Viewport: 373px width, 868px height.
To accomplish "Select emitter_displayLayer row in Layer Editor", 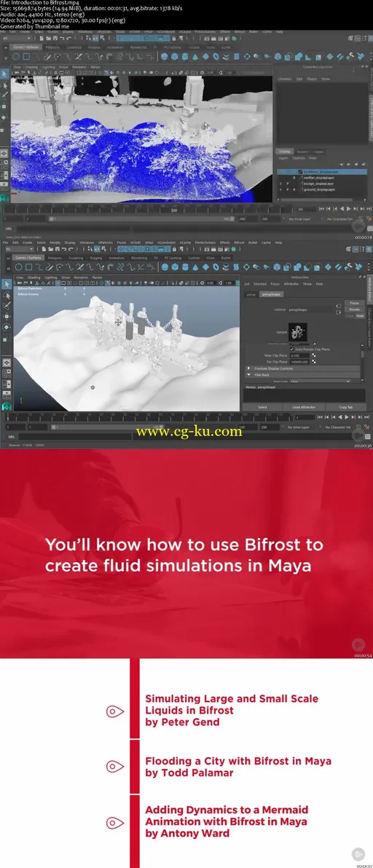I will pos(321,178).
